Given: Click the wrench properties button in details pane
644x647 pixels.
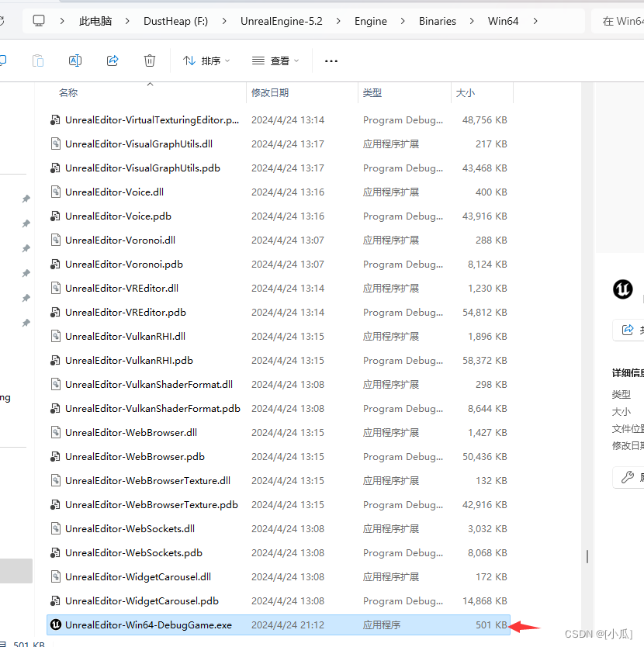Looking at the screenshot, I should (x=628, y=477).
